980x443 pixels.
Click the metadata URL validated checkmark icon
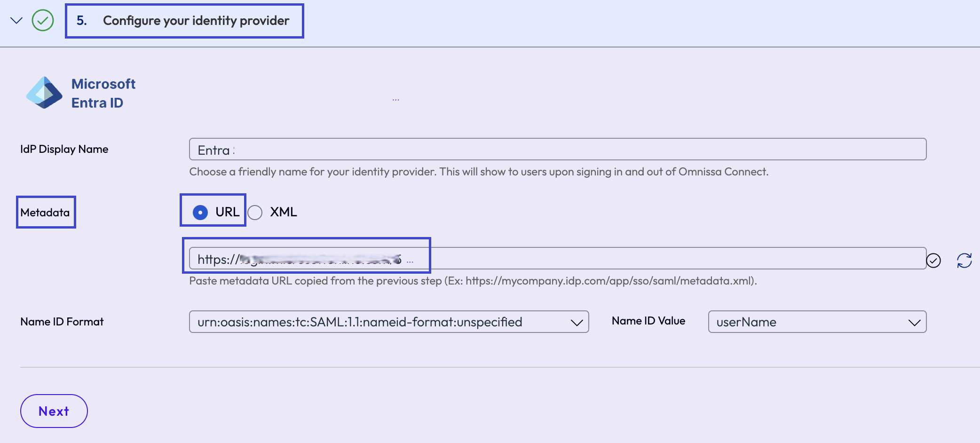pos(933,260)
